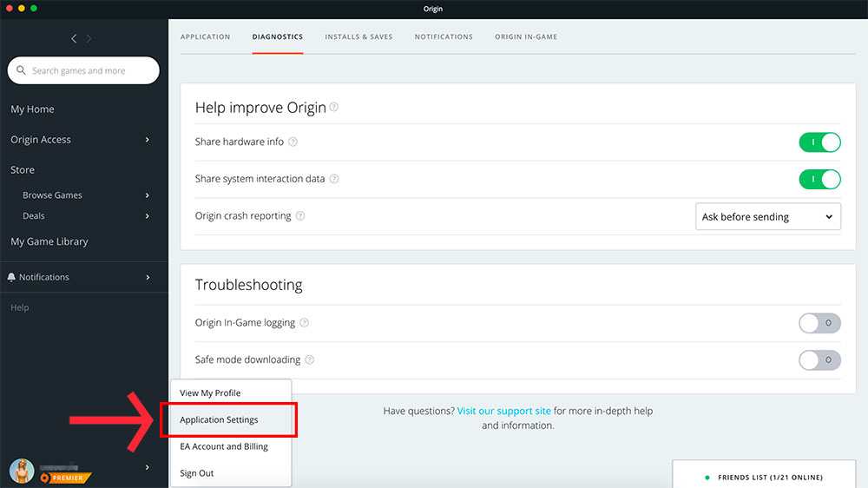Open My Game Library
Screen dimensions: 868x488
(49, 241)
